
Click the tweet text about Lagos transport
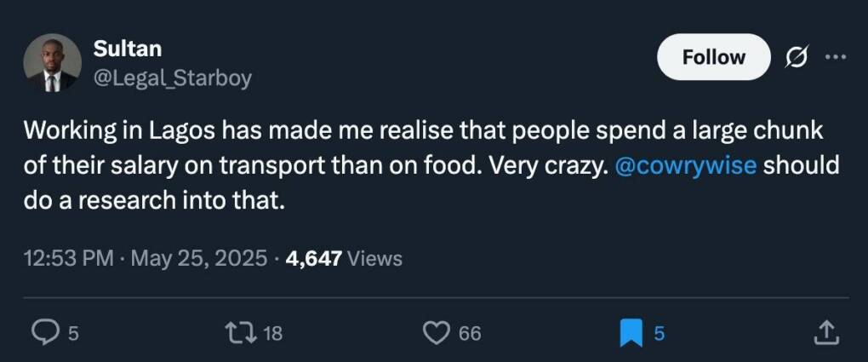click(340, 165)
